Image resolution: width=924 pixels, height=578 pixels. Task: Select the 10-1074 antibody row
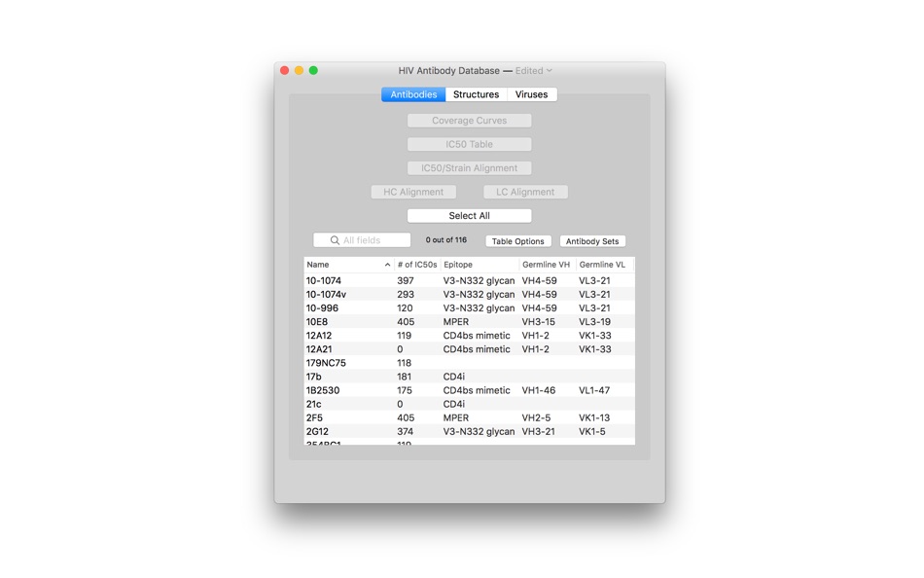(x=469, y=281)
